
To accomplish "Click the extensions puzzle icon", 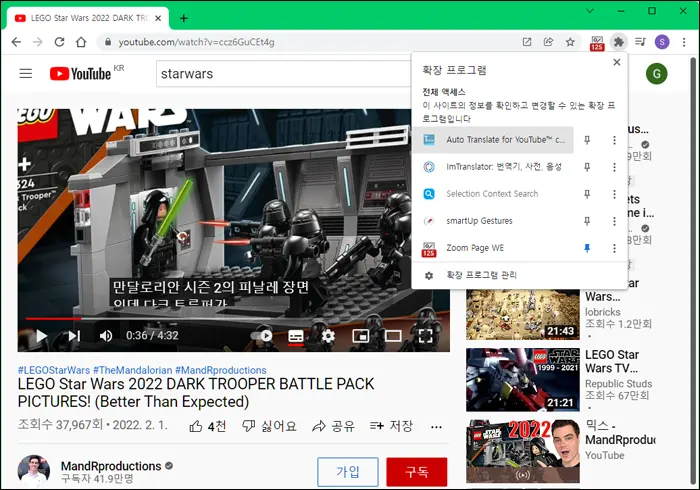I will coord(619,42).
